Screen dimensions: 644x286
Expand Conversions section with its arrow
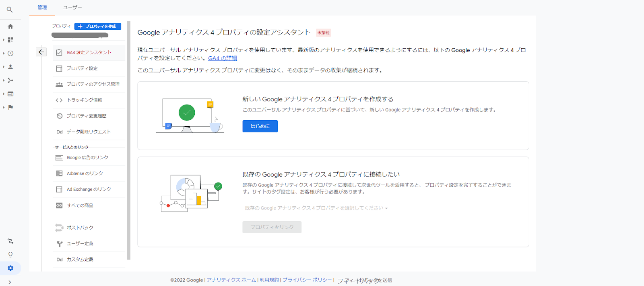[4, 107]
